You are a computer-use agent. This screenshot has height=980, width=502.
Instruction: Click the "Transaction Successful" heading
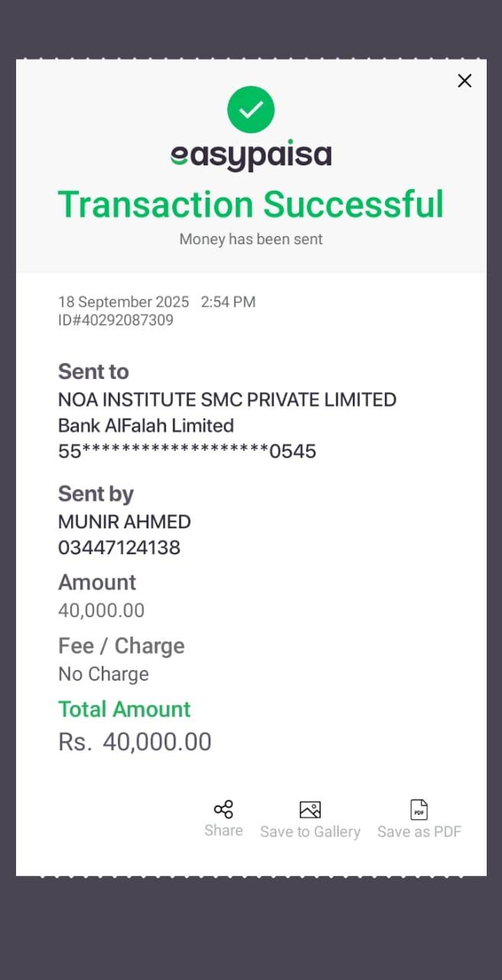251,204
